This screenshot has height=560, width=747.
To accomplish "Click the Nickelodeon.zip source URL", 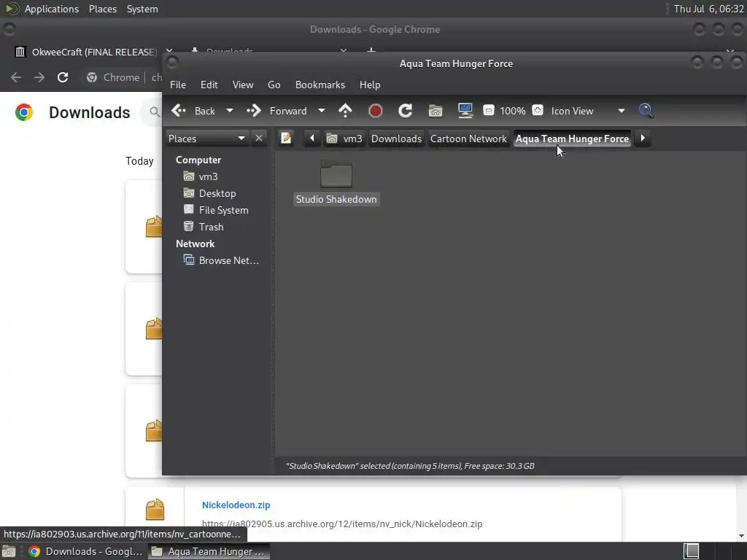I will coord(342,524).
